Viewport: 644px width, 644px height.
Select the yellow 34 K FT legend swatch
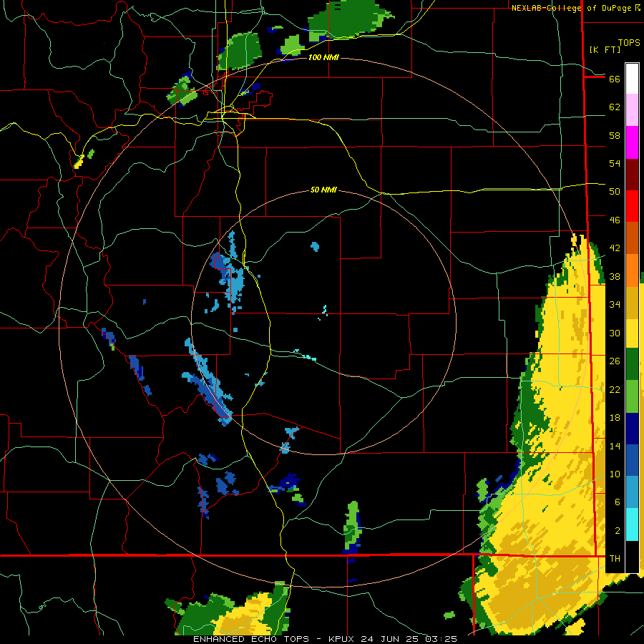632,333
